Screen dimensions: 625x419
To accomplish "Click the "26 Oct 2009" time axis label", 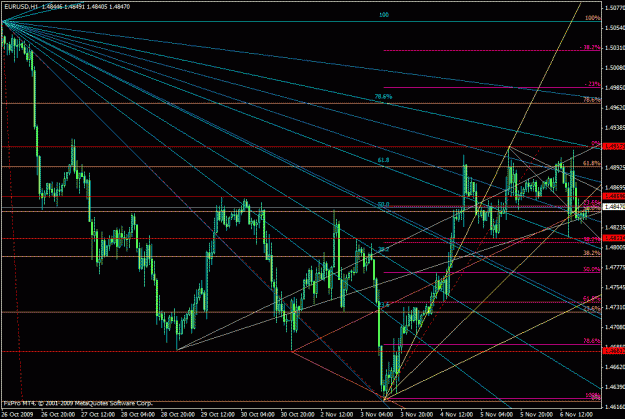I will pos(17,414).
